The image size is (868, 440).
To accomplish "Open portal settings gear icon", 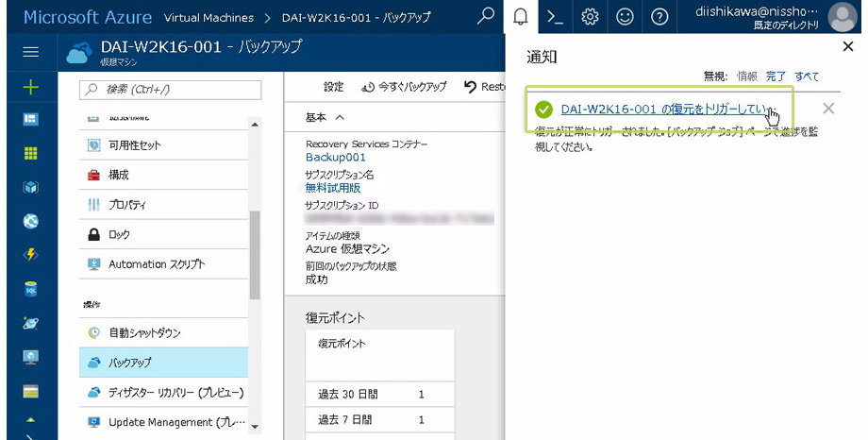I will point(590,17).
